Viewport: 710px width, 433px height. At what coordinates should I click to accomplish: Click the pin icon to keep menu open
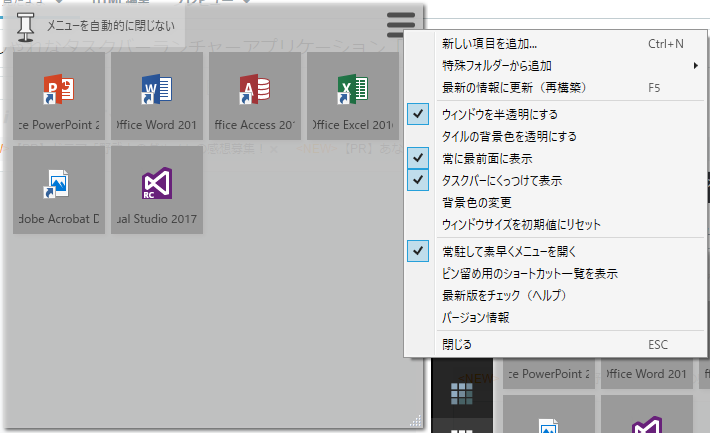25,27
